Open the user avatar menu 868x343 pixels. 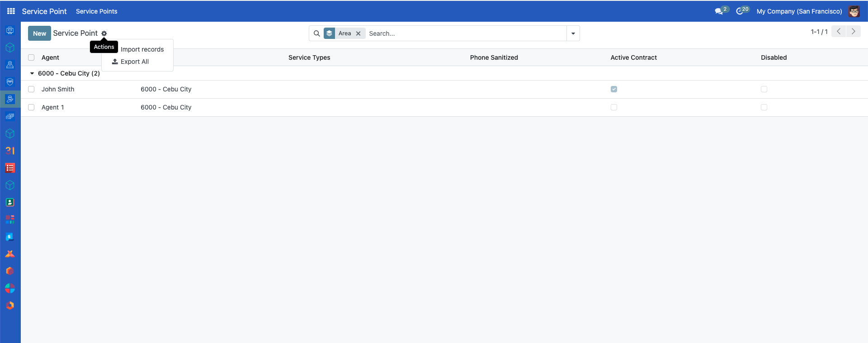[854, 11]
